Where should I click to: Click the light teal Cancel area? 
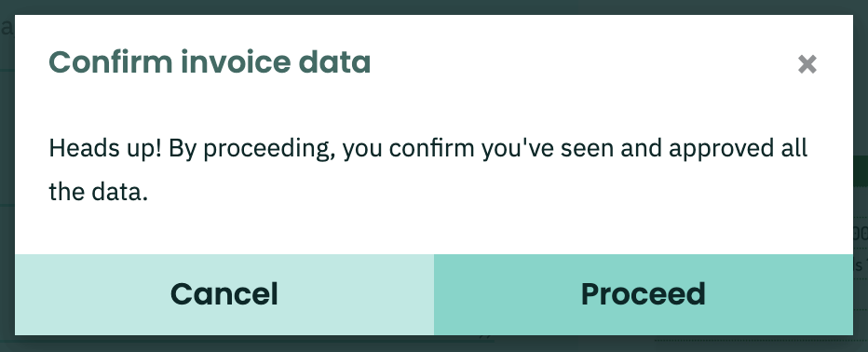tap(224, 294)
